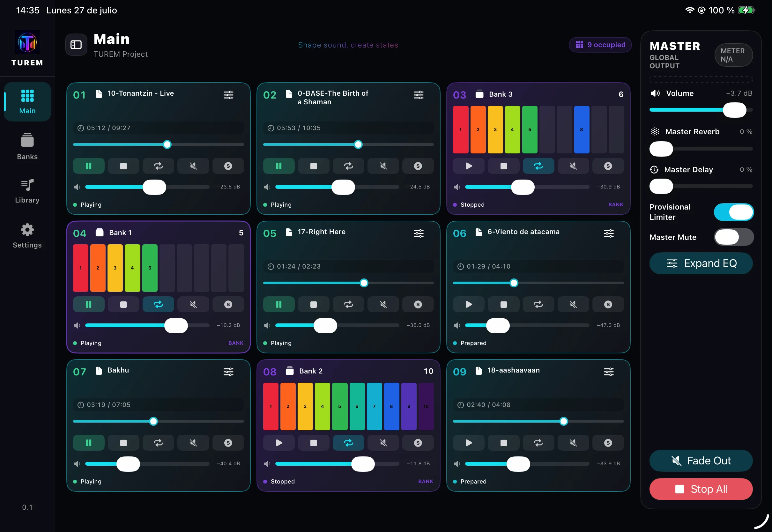This screenshot has height=532, width=772.
Task: Click the Fade Out button
Action: pyautogui.click(x=701, y=461)
